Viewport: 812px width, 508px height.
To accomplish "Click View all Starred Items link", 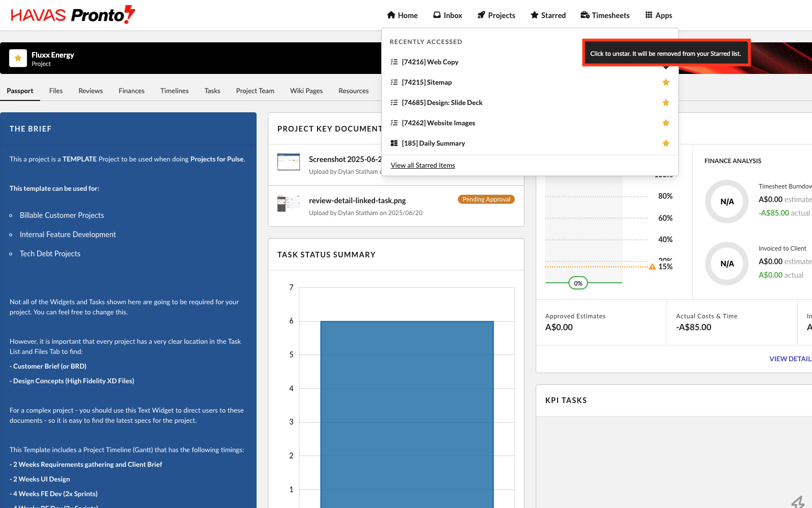I will (423, 165).
